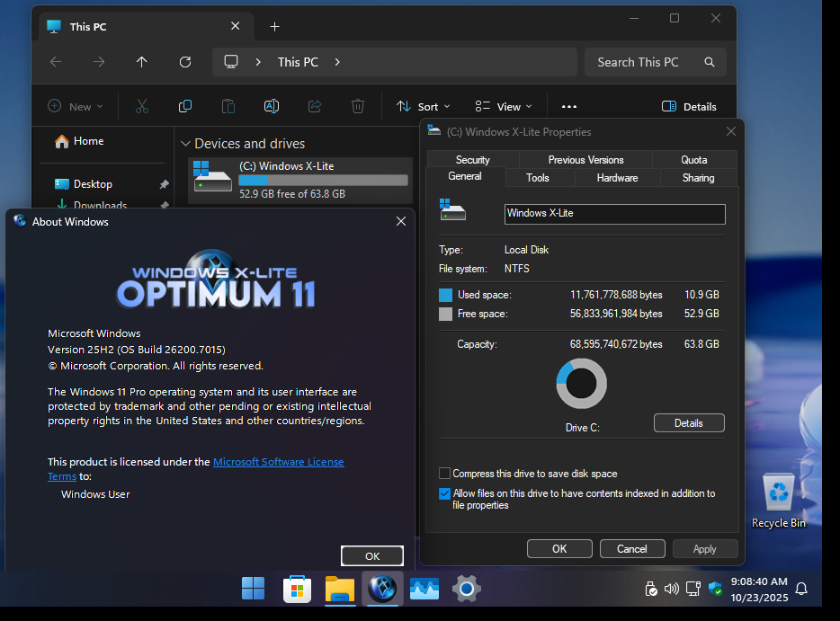Open Microsoft Software License Terms link
840x621 pixels.
tap(278, 461)
